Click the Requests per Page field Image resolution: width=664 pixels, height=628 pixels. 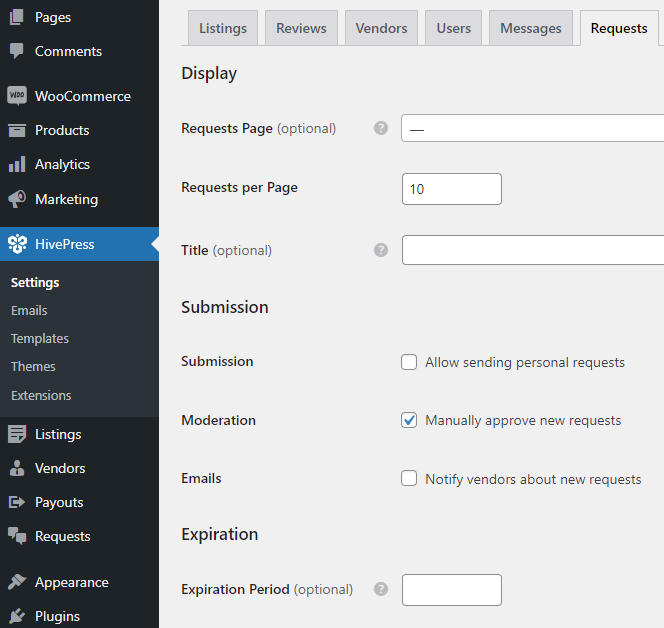(x=451, y=189)
